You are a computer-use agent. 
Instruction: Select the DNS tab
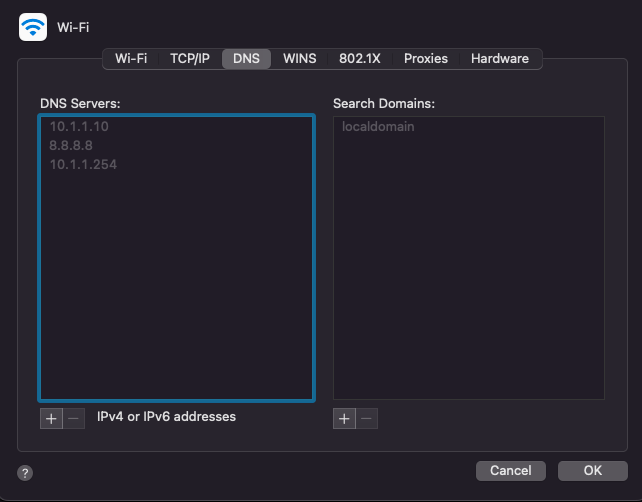246,59
